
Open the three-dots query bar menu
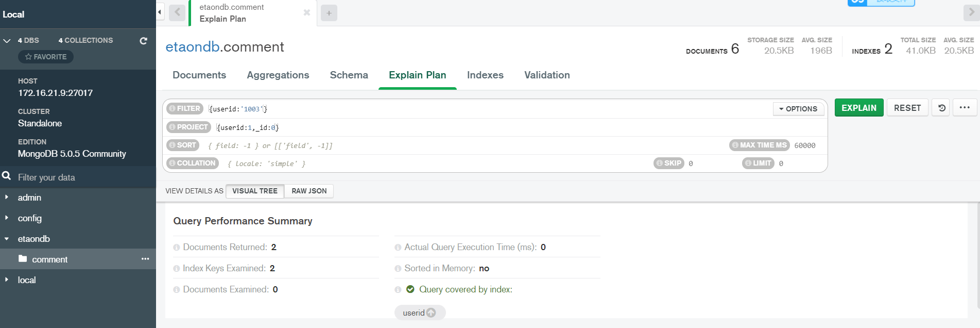coord(965,108)
